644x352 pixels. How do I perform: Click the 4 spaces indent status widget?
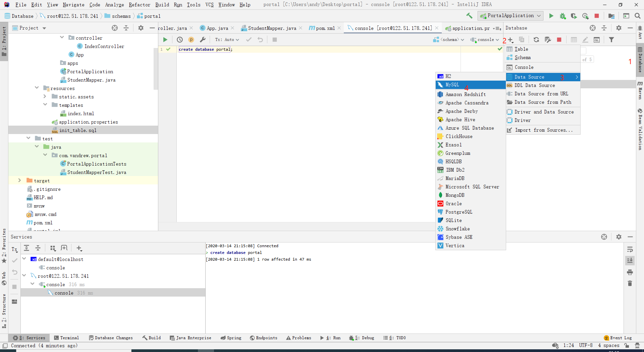pyautogui.click(x=608, y=345)
